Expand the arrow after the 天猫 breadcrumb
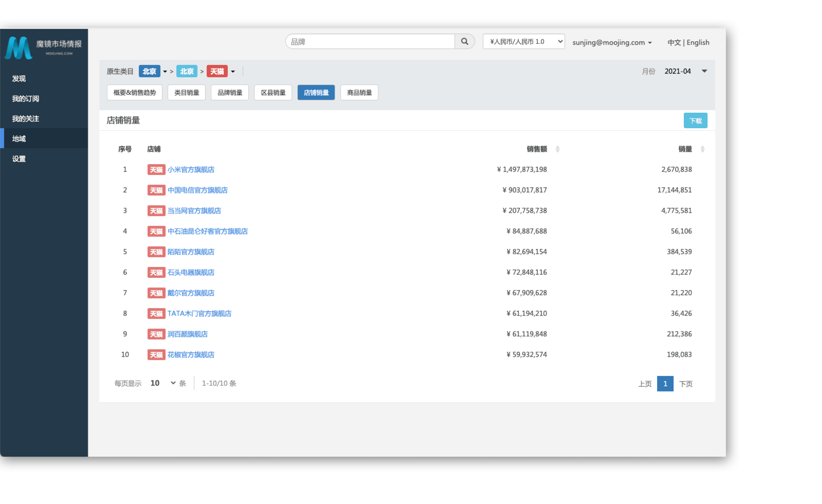Image resolution: width=822 pixels, height=504 pixels. (x=233, y=72)
